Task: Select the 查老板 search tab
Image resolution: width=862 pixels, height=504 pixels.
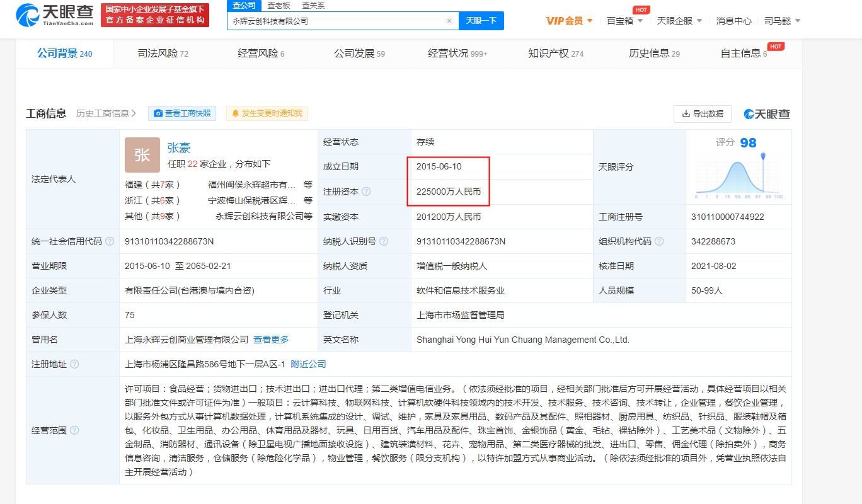Action: [x=279, y=6]
